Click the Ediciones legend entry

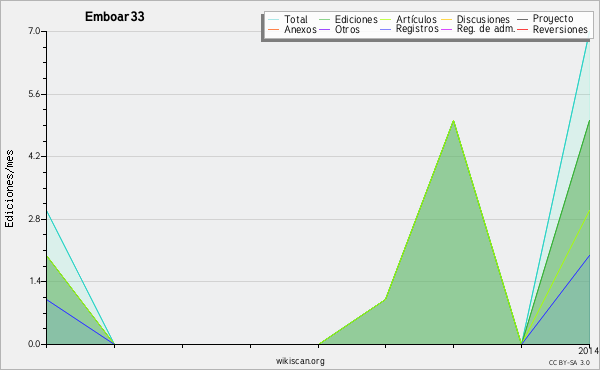point(356,19)
